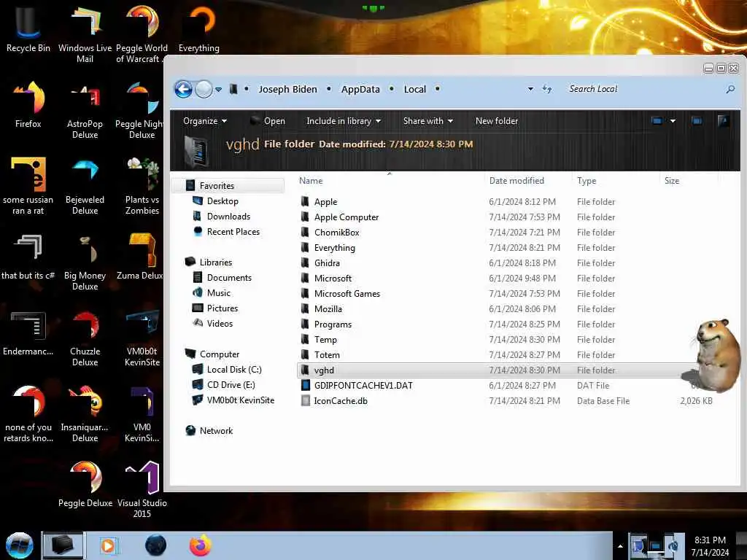Open the 'that but its c#' icon
This screenshot has height=560, width=747.
(28, 256)
